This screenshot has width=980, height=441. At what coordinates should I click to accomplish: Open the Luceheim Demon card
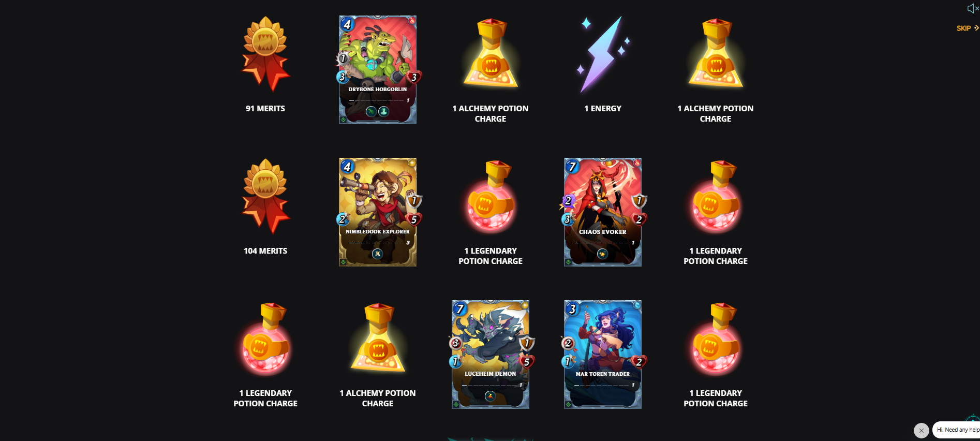(491, 355)
